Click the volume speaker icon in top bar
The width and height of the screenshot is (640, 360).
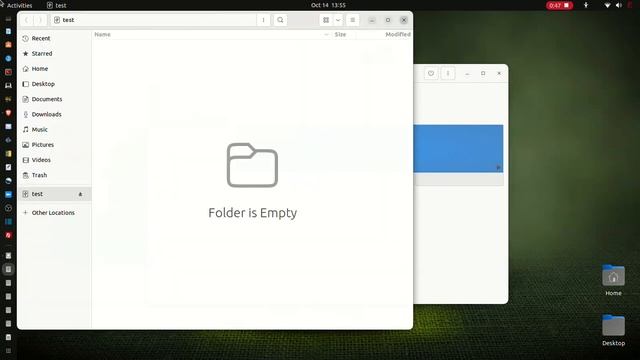pos(619,5)
